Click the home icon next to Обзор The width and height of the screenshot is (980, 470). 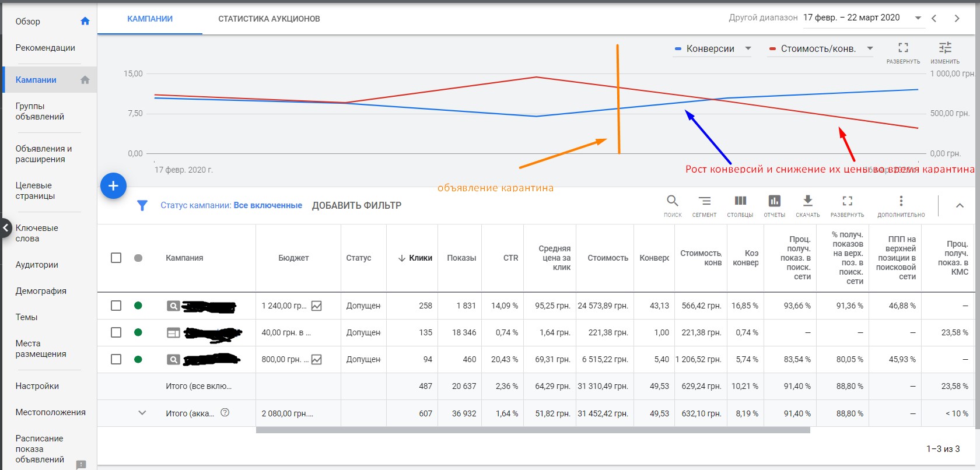coord(85,21)
